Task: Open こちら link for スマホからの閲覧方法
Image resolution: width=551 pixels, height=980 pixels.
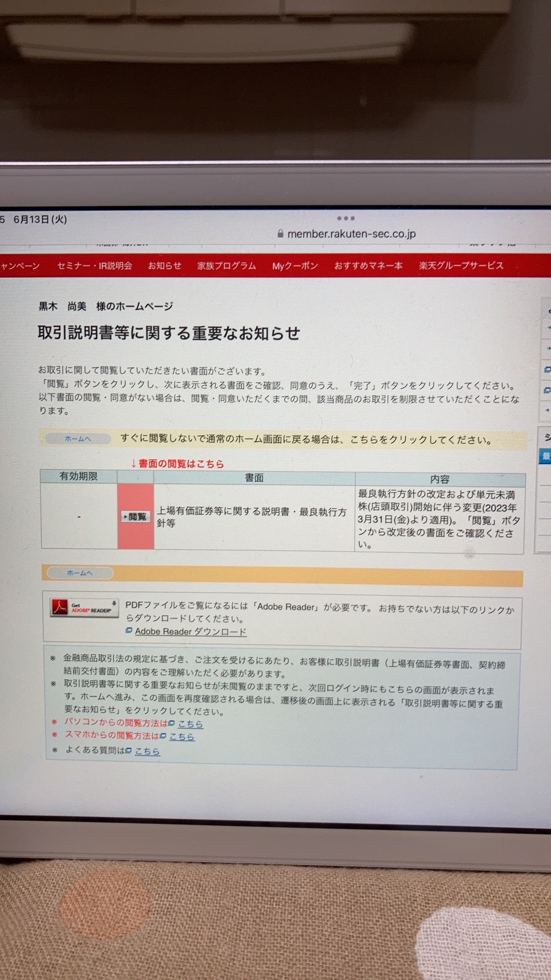Action: pyautogui.click(x=182, y=737)
